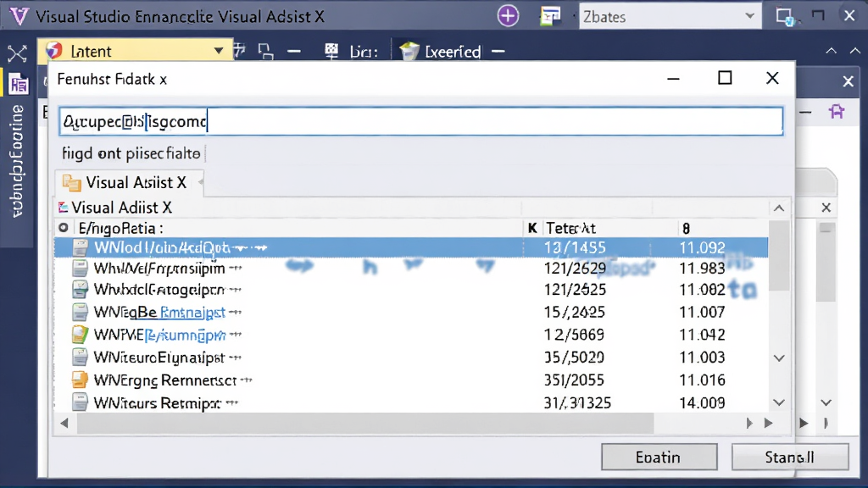Click the orange icon of WNErgng Rernnersct row
The width and height of the screenshot is (868, 488).
coord(80,380)
